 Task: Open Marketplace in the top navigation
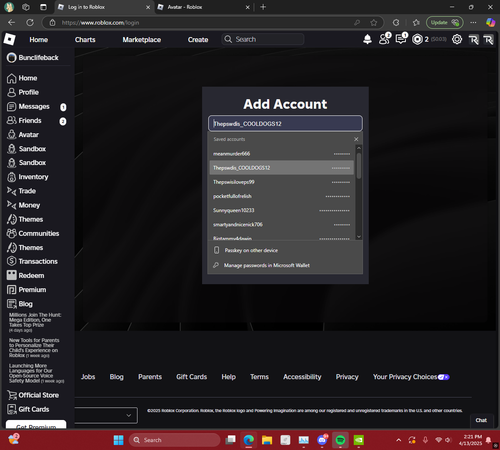[x=142, y=40]
